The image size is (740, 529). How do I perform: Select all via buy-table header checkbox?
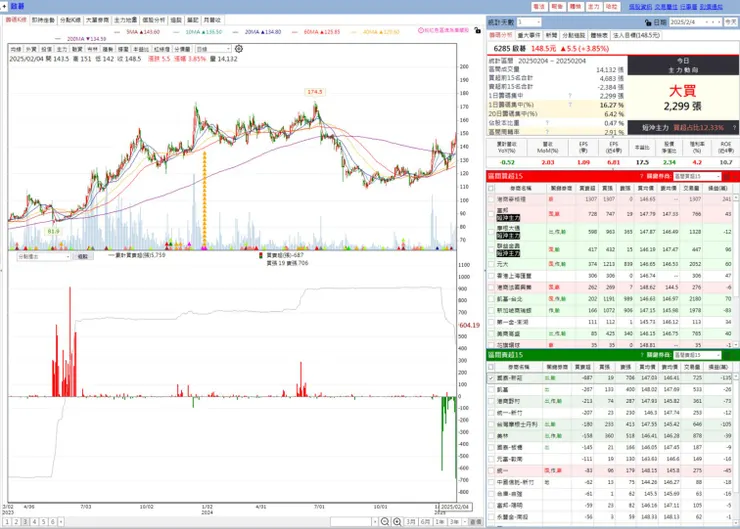[x=491, y=188]
